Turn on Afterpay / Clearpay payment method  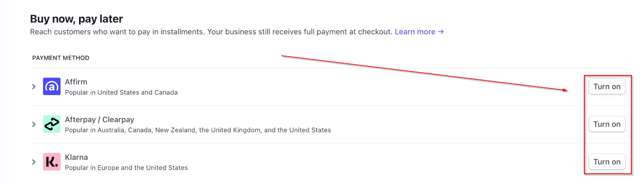[607, 124]
